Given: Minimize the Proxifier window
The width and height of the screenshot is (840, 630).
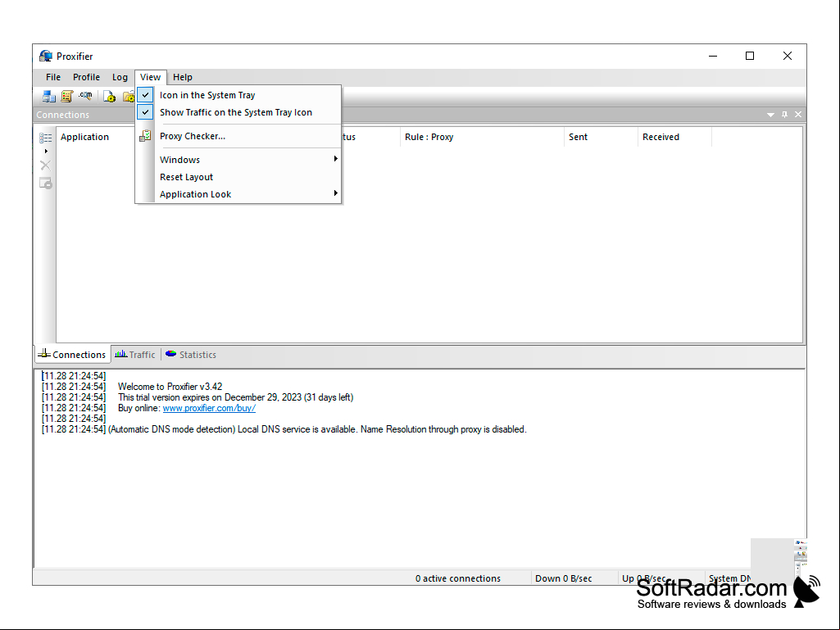Looking at the screenshot, I should [713, 56].
